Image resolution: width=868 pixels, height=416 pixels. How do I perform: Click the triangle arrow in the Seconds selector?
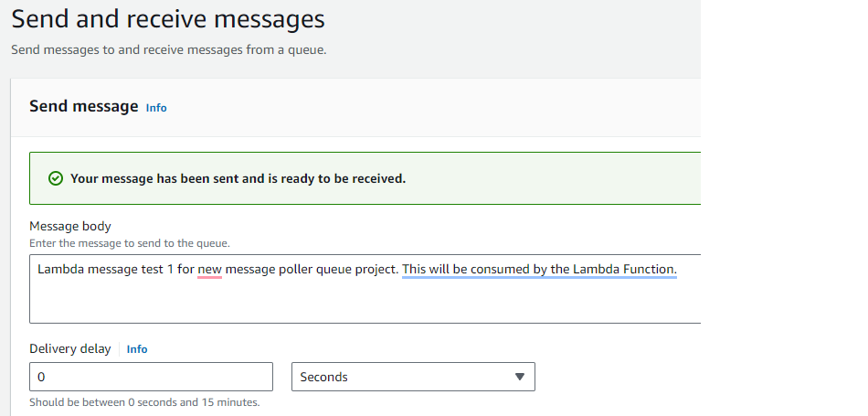[519, 377]
